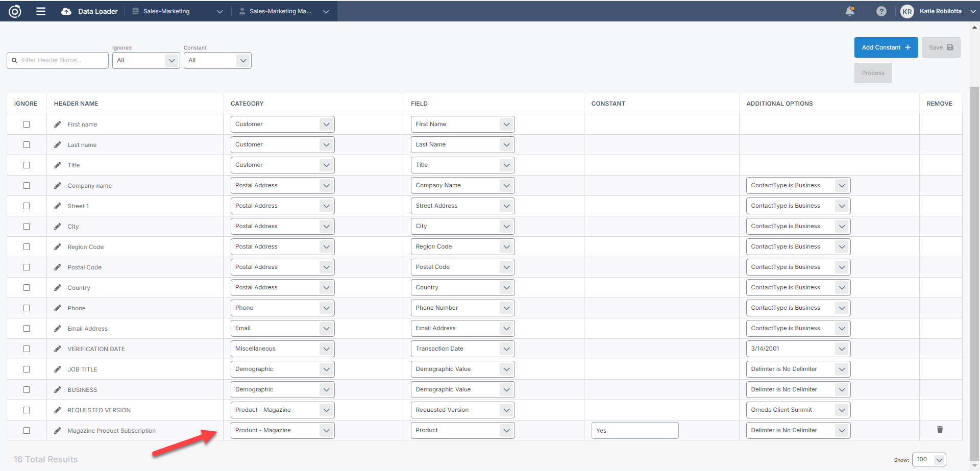Image resolution: width=980 pixels, height=471 pixels.
Task: Edit the First name header pencil icon
Action: click(58, 125)
